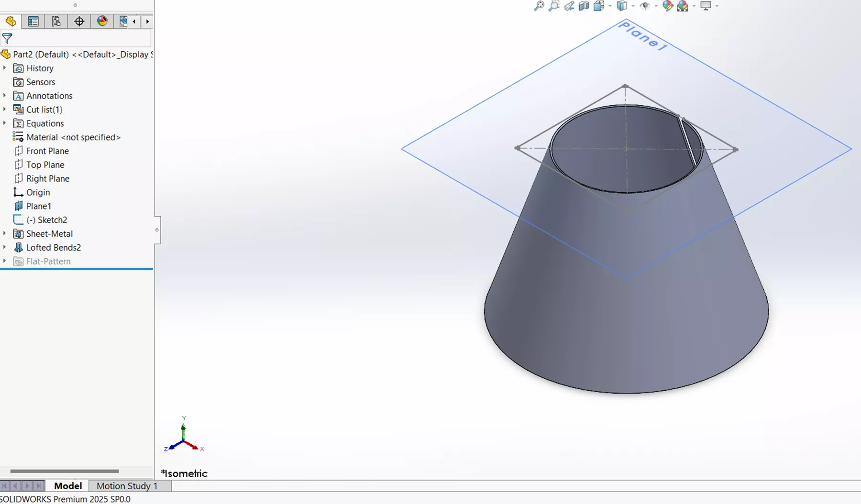Click the Sensors folder icon
This screenshot has width=861, height=504.
[18, 82]
